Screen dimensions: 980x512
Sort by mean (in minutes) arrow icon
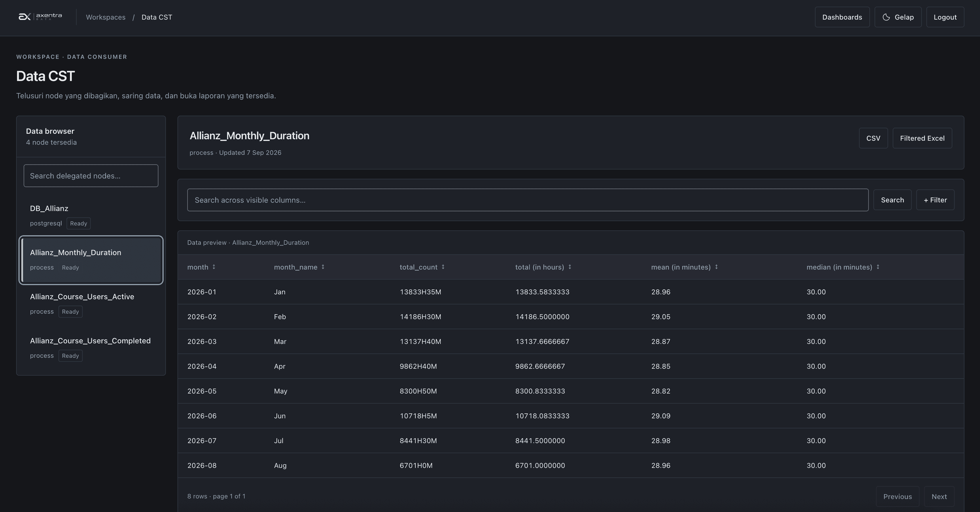coord(716,267)
